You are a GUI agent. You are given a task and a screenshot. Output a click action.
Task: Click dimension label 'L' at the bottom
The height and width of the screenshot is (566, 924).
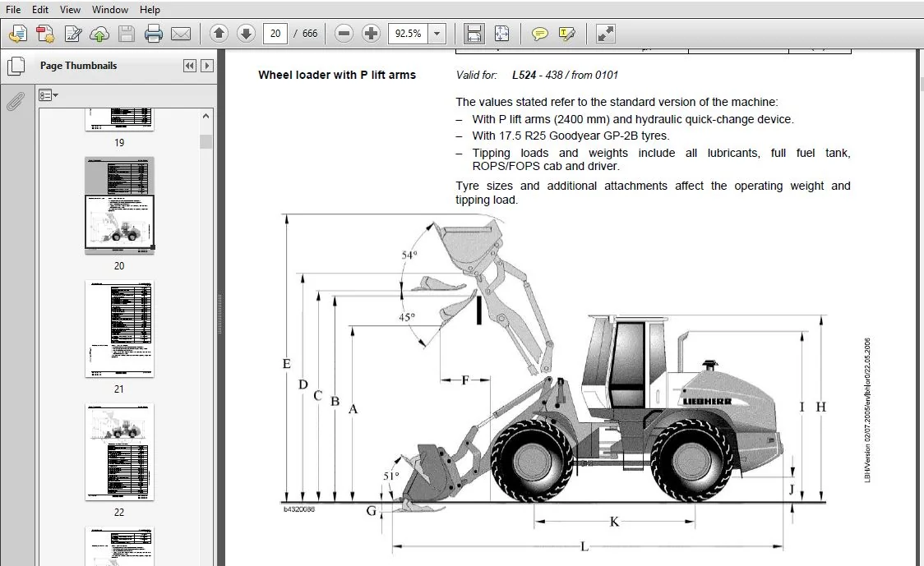(x=584, y=546)
